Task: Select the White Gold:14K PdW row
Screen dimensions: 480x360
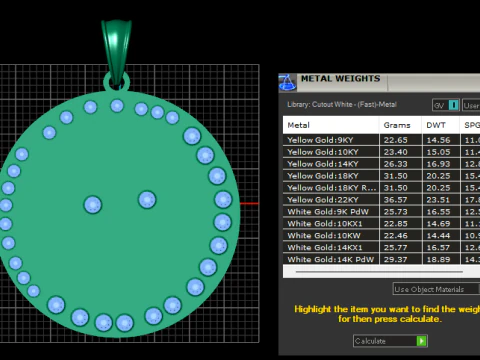Action: point(381,259)
